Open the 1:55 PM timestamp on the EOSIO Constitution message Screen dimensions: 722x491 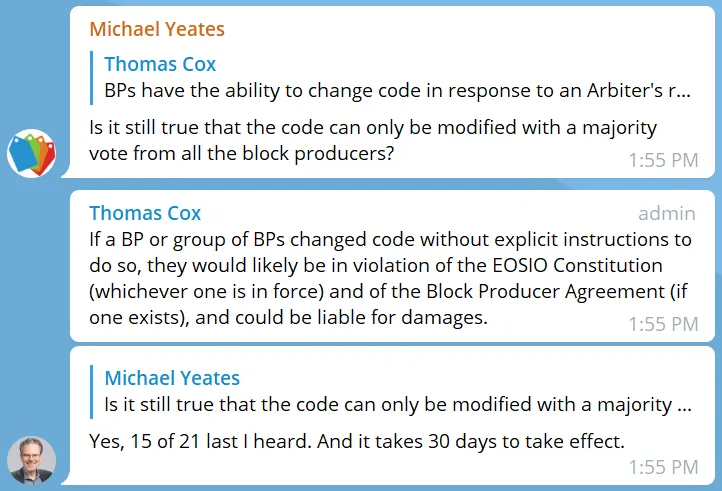(x=663, y=324)
